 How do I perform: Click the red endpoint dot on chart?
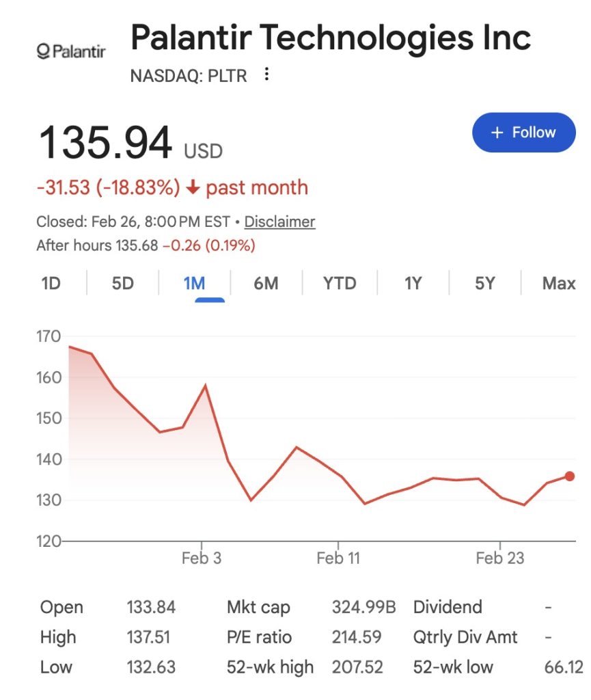570,476
